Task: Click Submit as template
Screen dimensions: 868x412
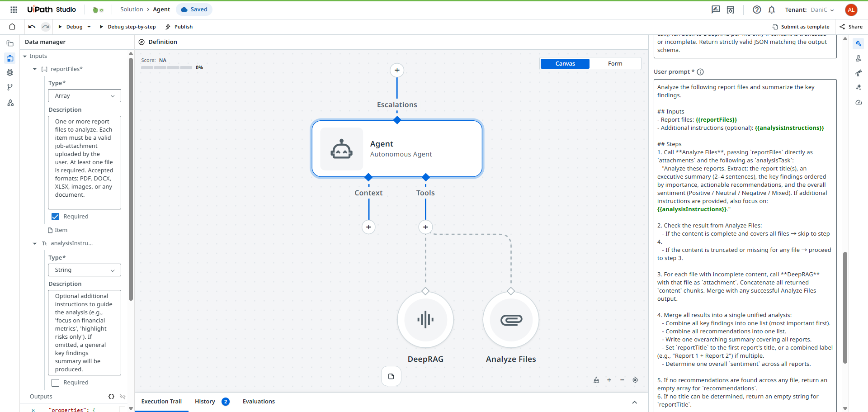Action: click(801, 27)
